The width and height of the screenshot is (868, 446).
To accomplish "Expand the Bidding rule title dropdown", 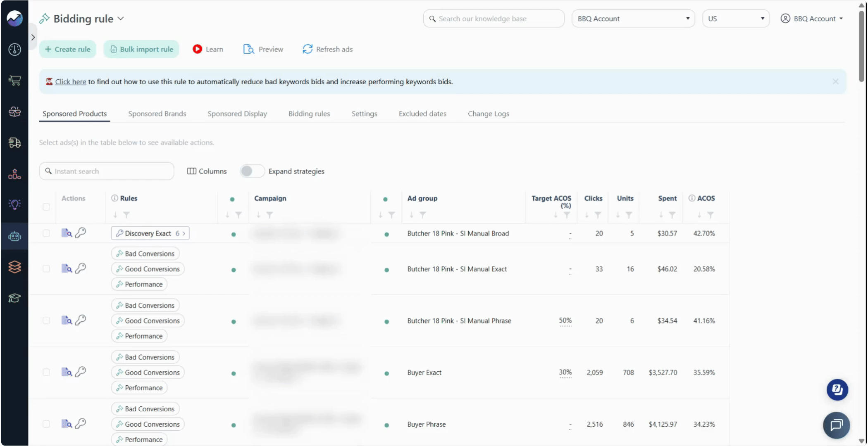I will pos(120,19).
